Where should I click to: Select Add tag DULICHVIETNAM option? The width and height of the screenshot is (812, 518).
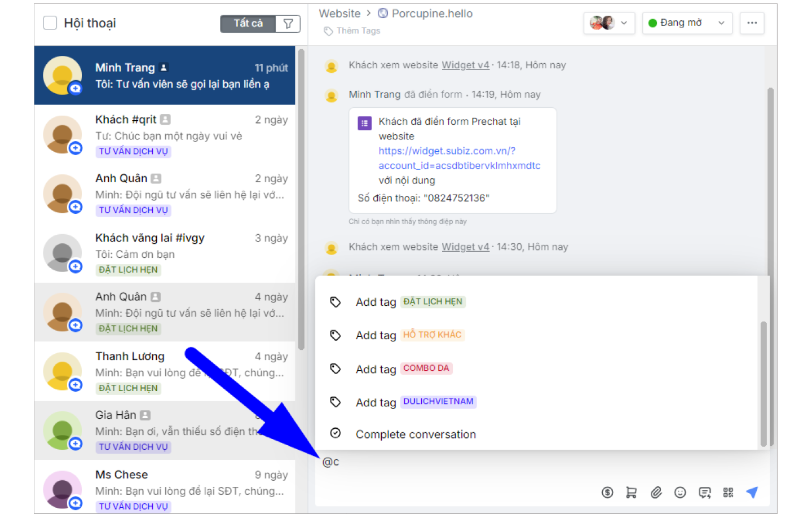point(416,402)
